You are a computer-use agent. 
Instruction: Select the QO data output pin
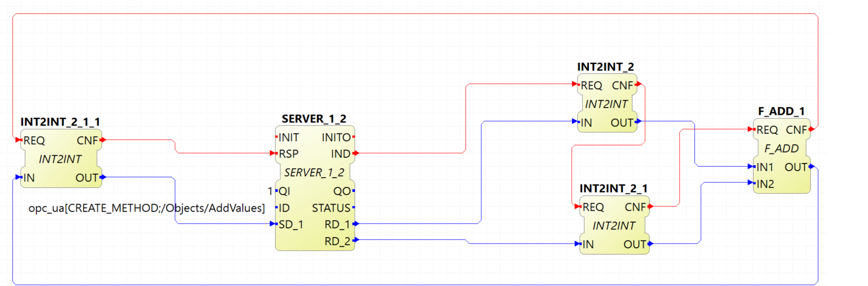point(342,191)
